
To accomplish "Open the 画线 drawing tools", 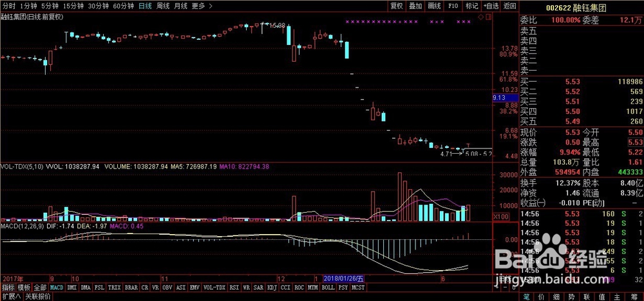I will click(x=434, y=6).
